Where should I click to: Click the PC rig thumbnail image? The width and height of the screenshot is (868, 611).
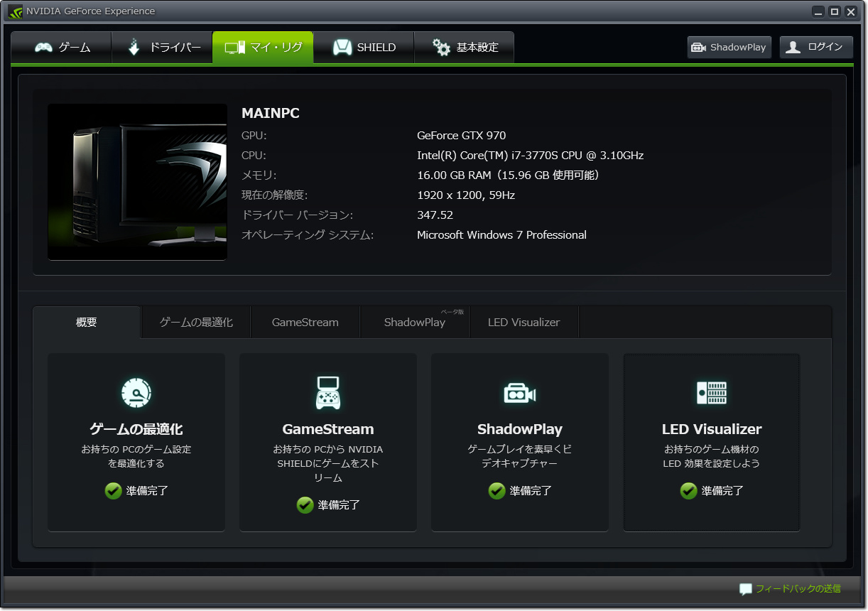[x=137, y=183]
